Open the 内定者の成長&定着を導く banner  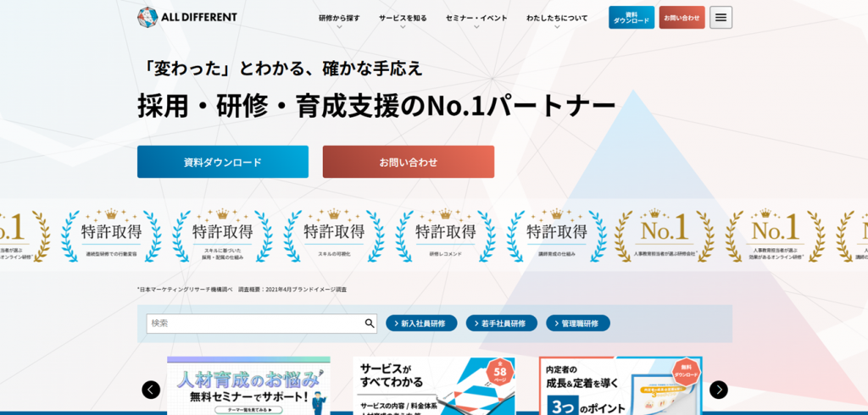click(x=620, y=385)
